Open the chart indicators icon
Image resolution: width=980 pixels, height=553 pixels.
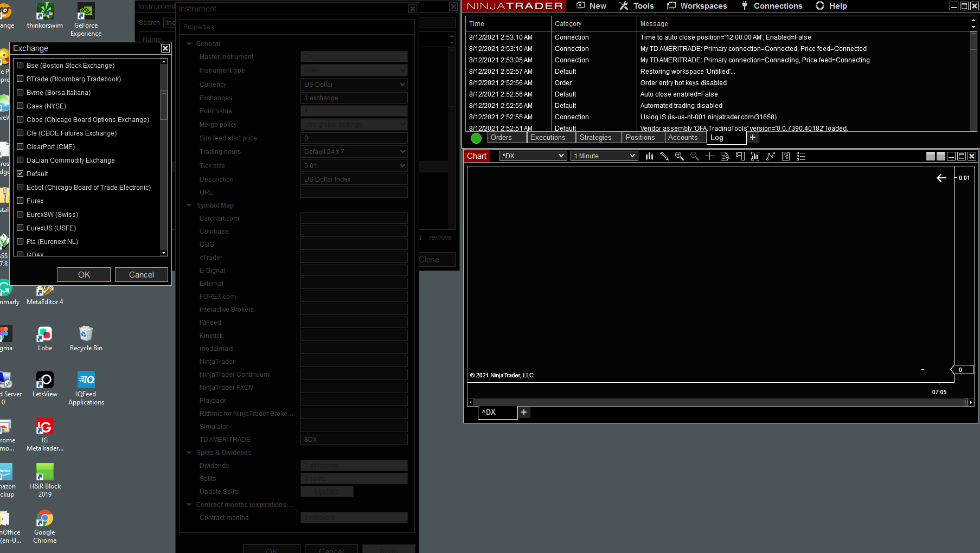tap(755, 156)
